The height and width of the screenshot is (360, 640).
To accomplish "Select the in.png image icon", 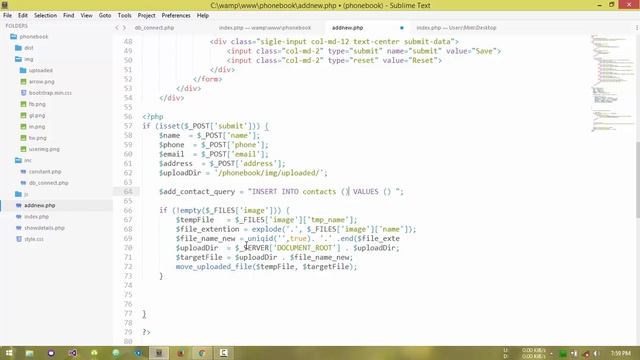I will click(x=24, y=127).
